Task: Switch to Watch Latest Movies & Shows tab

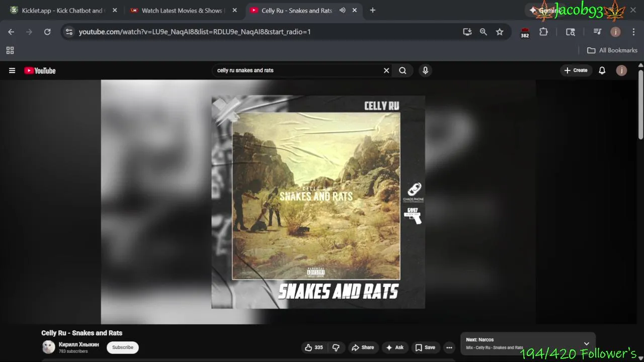Action: click(x=179, y=10)
